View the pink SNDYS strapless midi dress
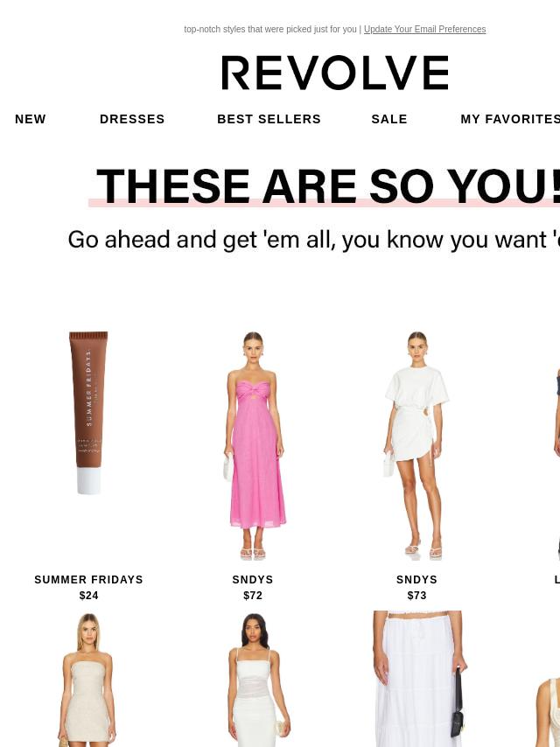 click(253, 445)
